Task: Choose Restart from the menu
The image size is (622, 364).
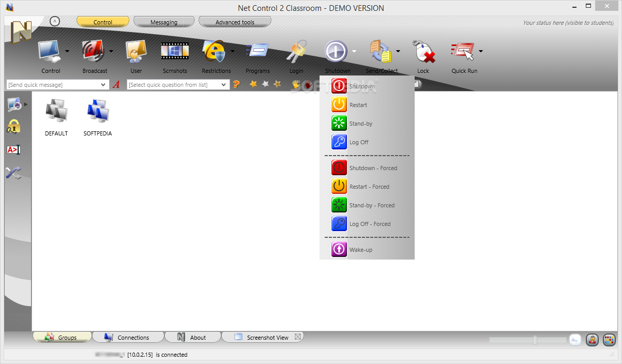Action: click(367, 105)
